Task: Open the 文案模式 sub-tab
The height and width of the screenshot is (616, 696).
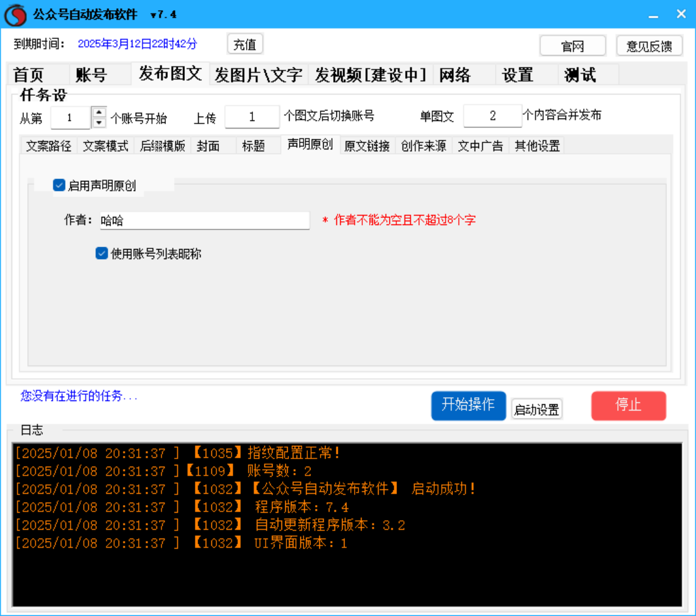Action: tap(105, 146)
